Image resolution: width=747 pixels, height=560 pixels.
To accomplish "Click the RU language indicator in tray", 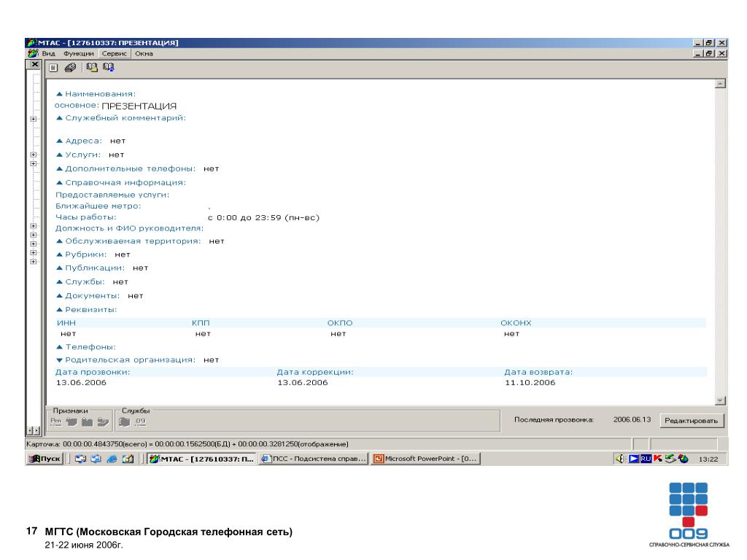I will click(x=646, y=459).
